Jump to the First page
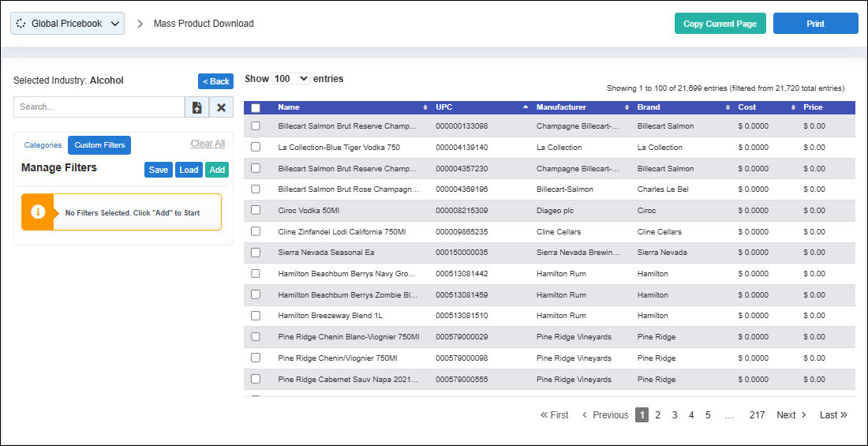Viewport: 868px width, 446px height. (x=554, y=415)
